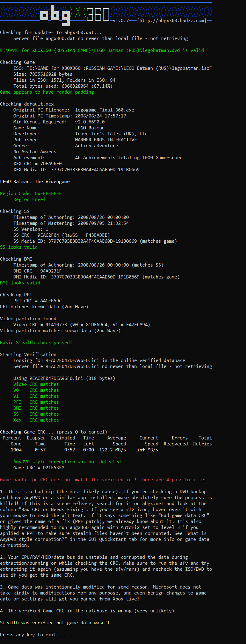Image resolution: width=246 pixels, height=644 pixels.
Task: Click 'Video partition matches known data (2nd Wave)'
Action: (x=61, y=331)
